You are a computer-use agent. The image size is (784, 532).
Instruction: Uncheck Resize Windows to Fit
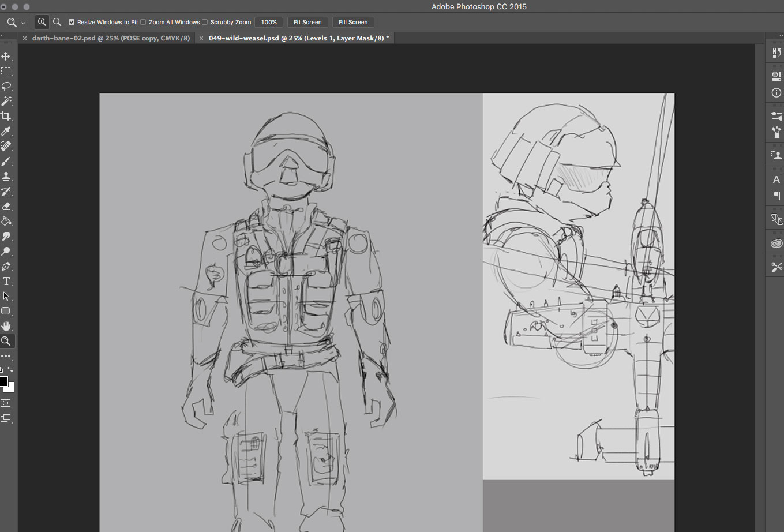72,22
